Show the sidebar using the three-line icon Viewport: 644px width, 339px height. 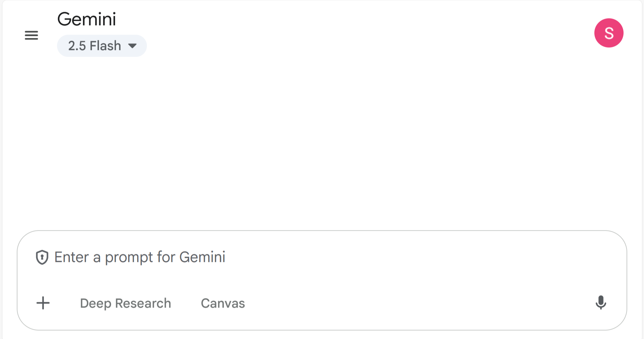31,35
